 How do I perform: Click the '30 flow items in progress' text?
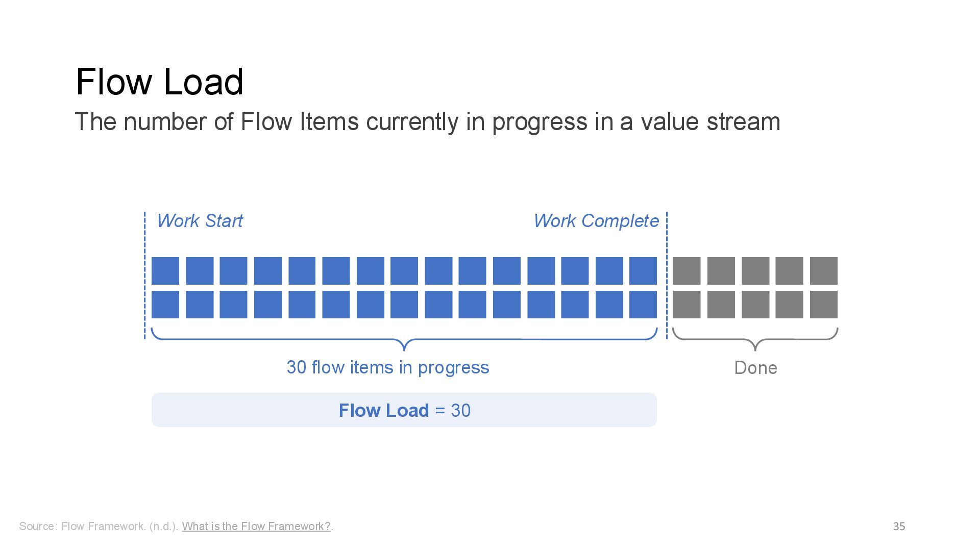click(387, 367)
